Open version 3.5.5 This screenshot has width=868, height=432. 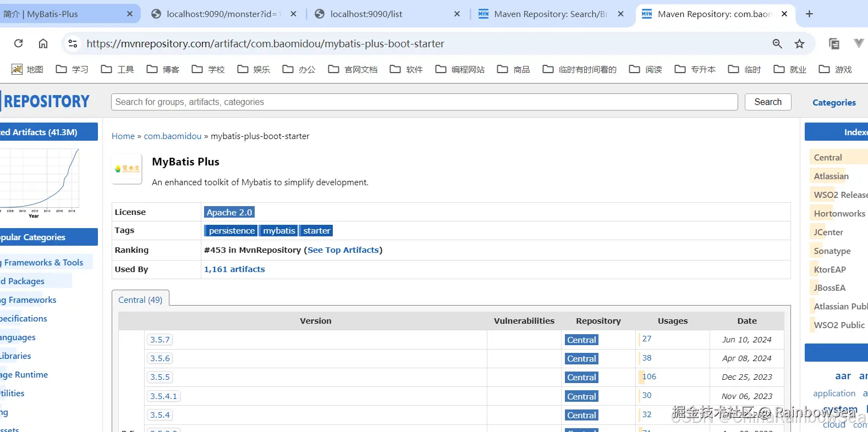(x=160, y=377)
